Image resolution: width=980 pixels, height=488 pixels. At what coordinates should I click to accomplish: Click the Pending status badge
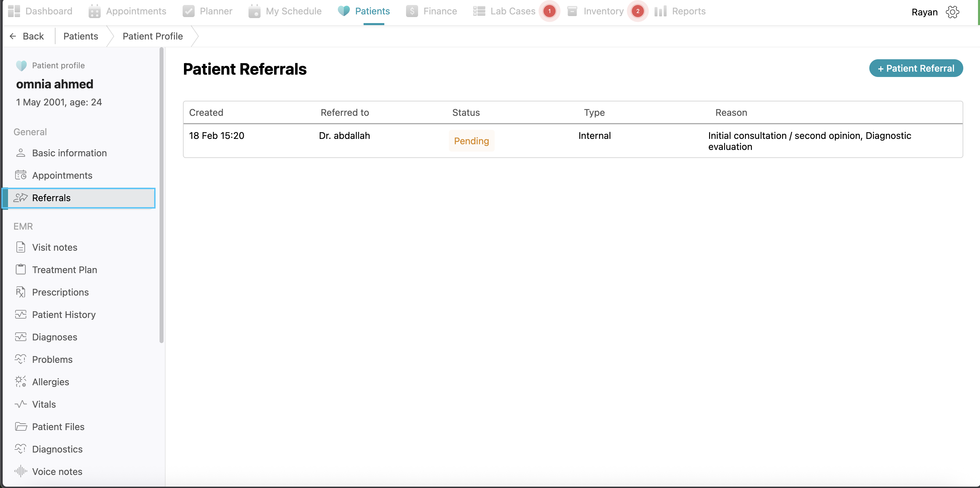471,141
